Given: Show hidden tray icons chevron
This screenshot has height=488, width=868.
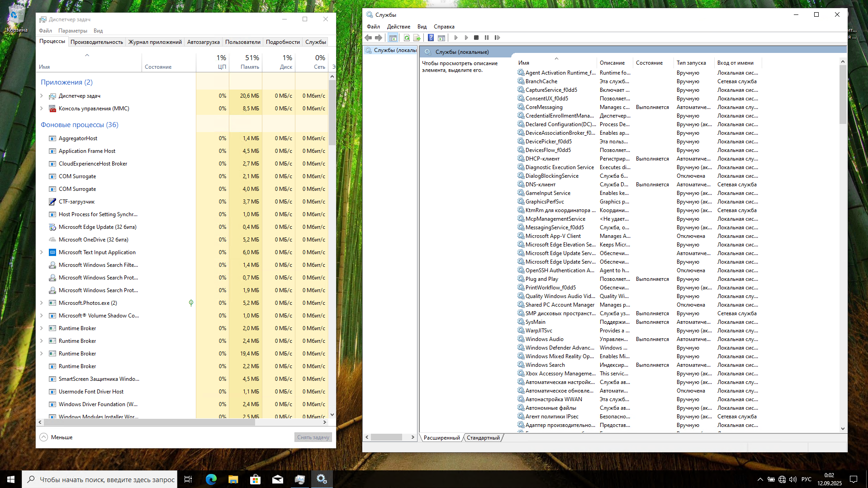Looking at the screenshot, I should pos(760,479).
